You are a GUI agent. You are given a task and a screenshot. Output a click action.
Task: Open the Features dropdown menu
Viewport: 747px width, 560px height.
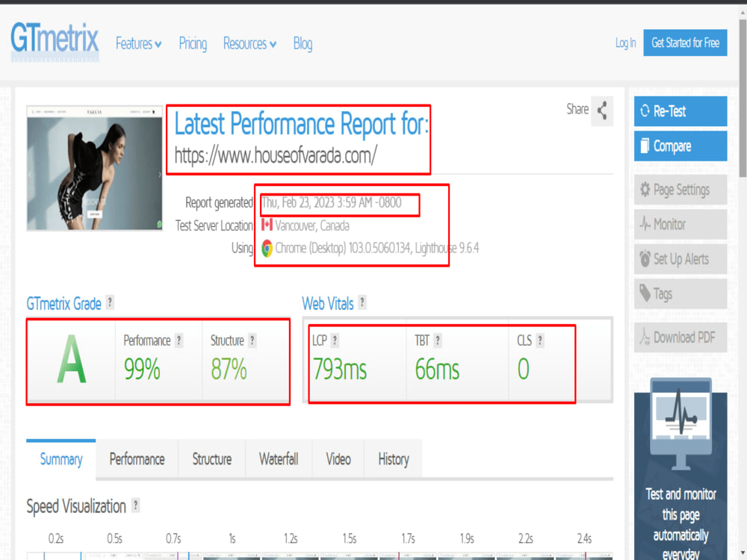(x=139, y=44)
